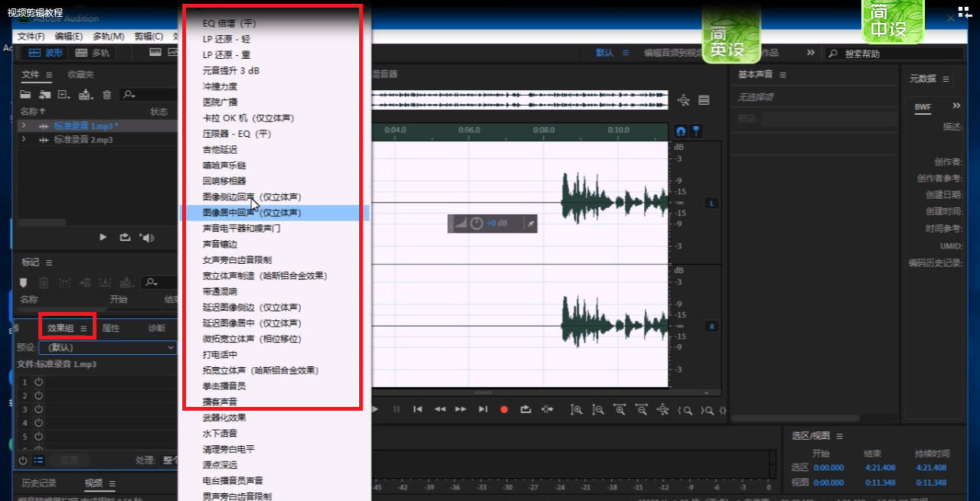Click the skip selection icon in transport

547,409
